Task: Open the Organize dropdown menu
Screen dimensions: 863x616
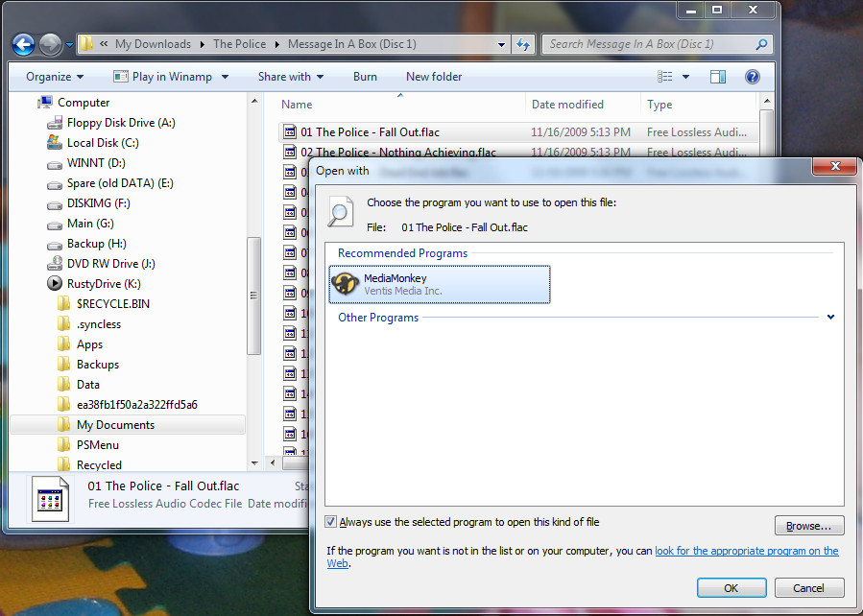Action: click(x=55, y=77)
